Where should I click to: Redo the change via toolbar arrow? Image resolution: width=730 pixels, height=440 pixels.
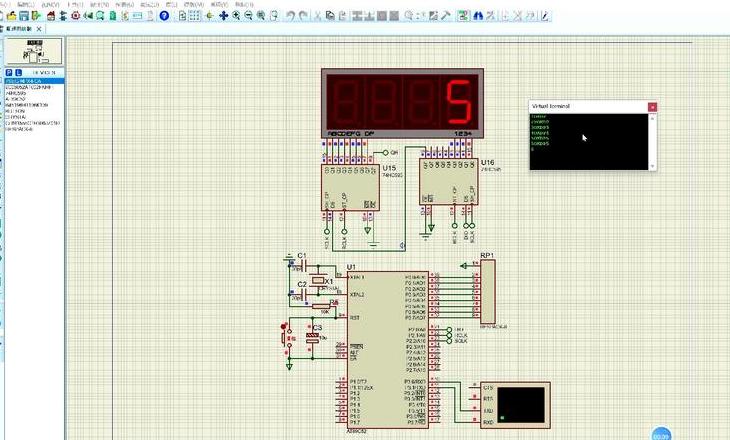[303, 16]
